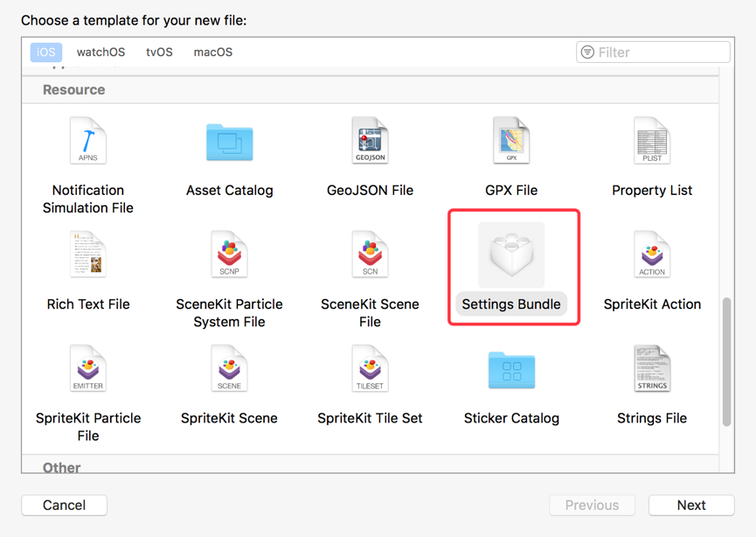Switch to the iOS platform tab

click(x=46, y=52)
